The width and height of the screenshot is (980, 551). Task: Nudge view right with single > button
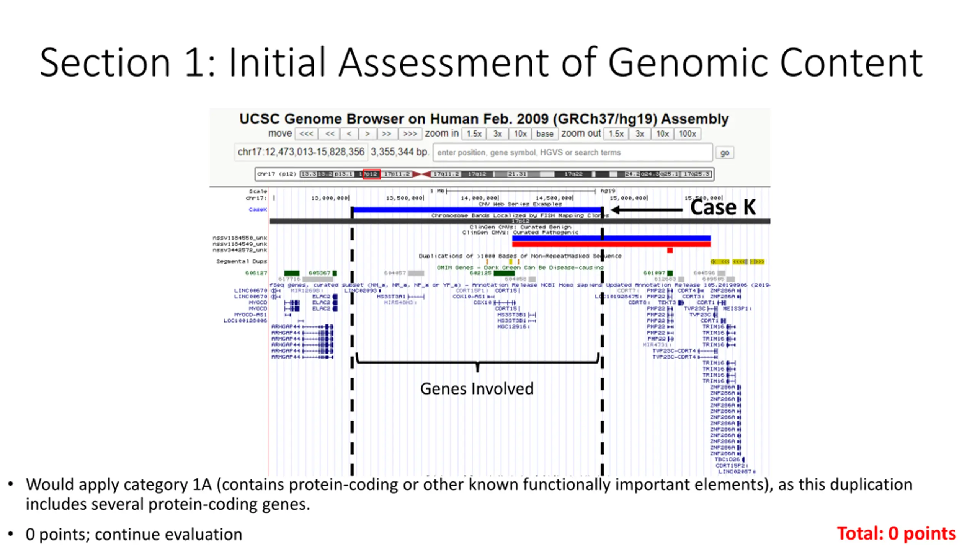point(367,134)
